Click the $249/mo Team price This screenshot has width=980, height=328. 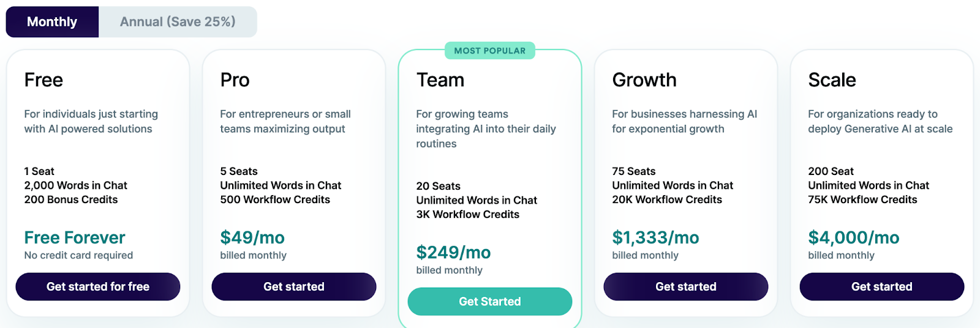(x=453, y=252)
